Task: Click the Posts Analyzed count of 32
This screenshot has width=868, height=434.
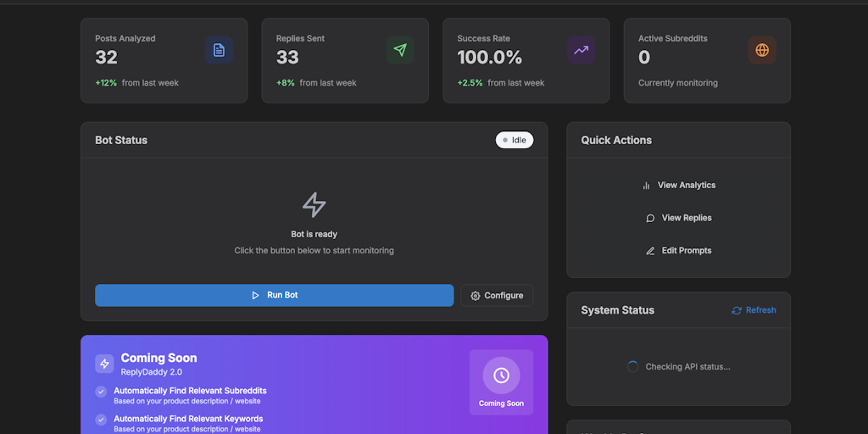Action: [x=106, y=58]
